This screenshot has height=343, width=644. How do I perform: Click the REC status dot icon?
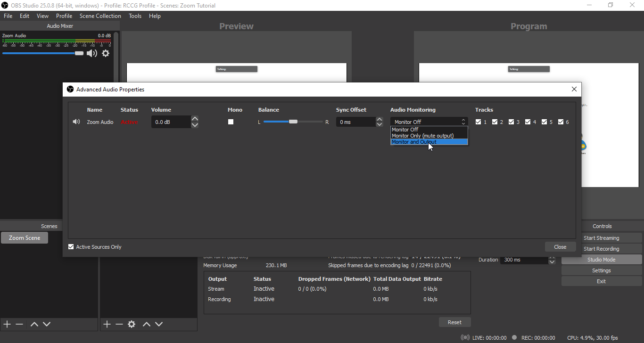coord(514,337)
